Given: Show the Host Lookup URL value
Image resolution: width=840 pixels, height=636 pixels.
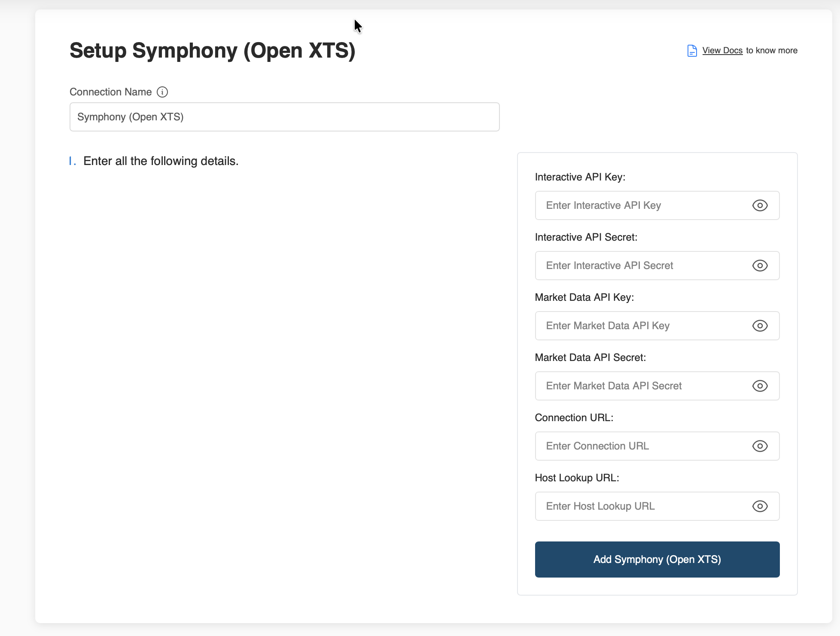Looking at the screenshot, I should pyautogui.click(x=760, y=506).
